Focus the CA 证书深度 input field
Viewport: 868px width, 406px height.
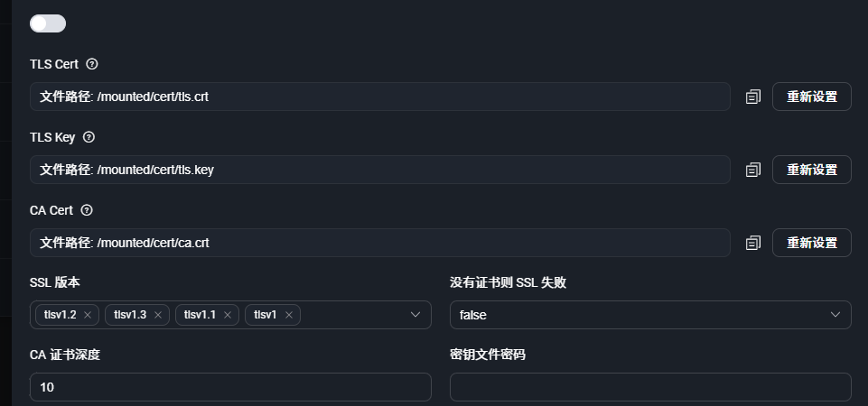(x=230, y=387)
